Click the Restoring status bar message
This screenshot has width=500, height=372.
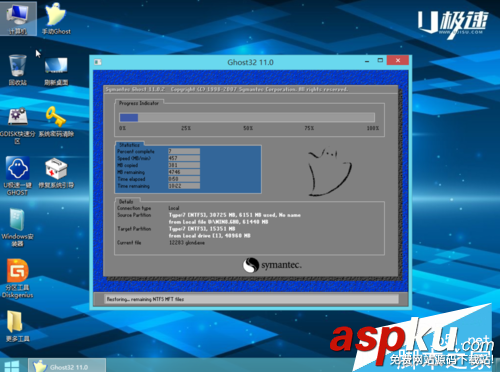click(145, 299)
